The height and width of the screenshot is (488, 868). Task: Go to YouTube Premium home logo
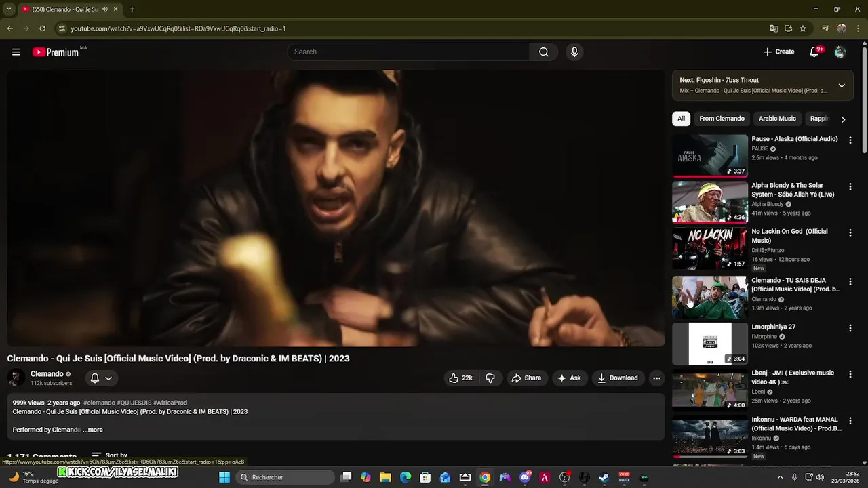point(56,52)
